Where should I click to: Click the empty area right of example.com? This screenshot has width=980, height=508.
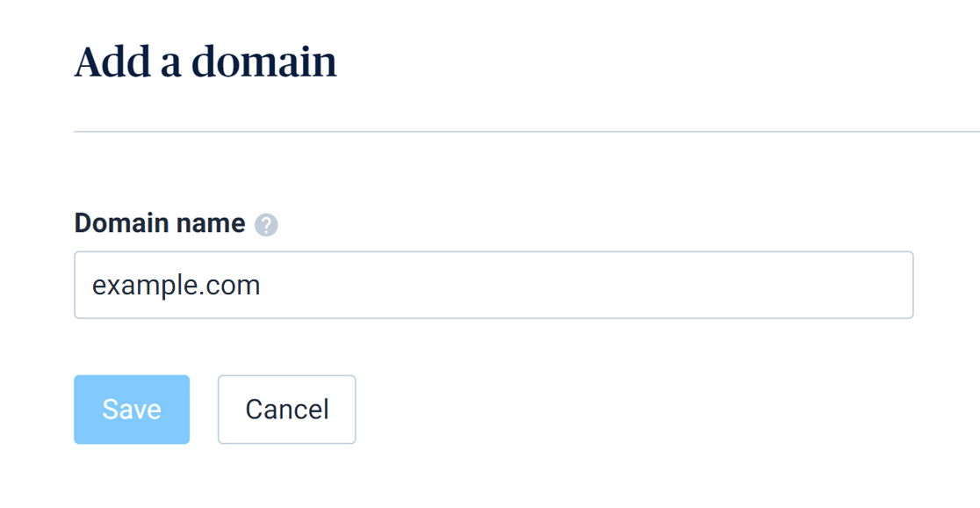[587, 286]
